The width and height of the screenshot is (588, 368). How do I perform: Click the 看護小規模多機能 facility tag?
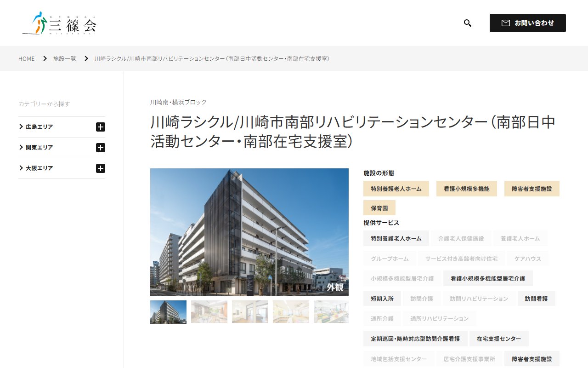467,189
